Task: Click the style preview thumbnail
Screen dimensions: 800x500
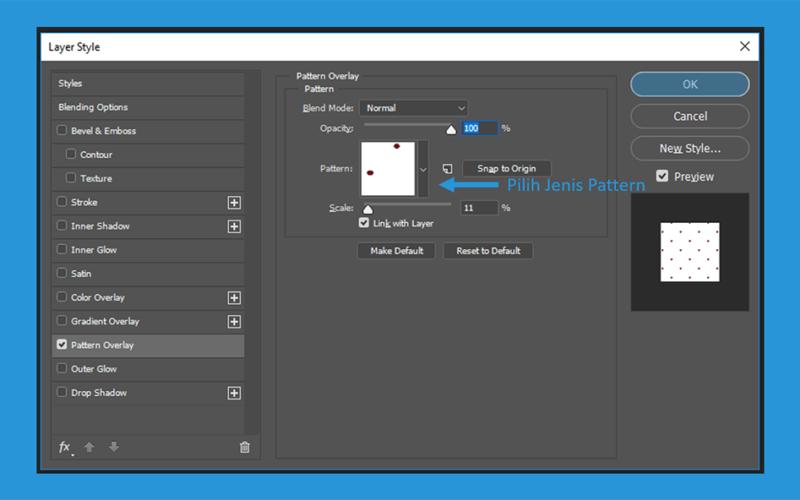Action: coord(690,252)
